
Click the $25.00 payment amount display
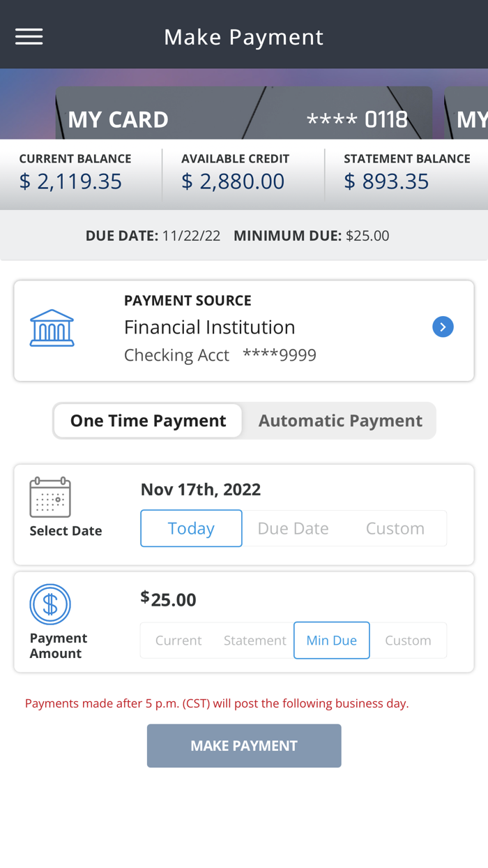(167, 599)
